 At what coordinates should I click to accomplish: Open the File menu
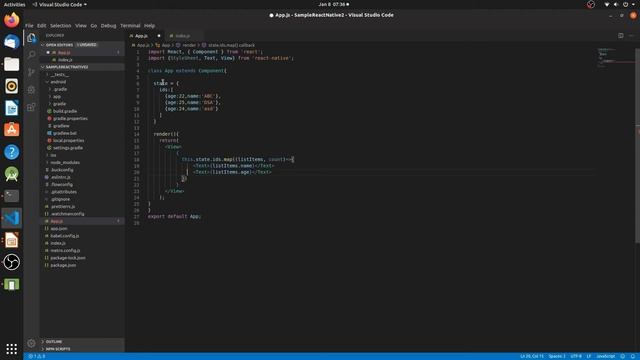29,25
